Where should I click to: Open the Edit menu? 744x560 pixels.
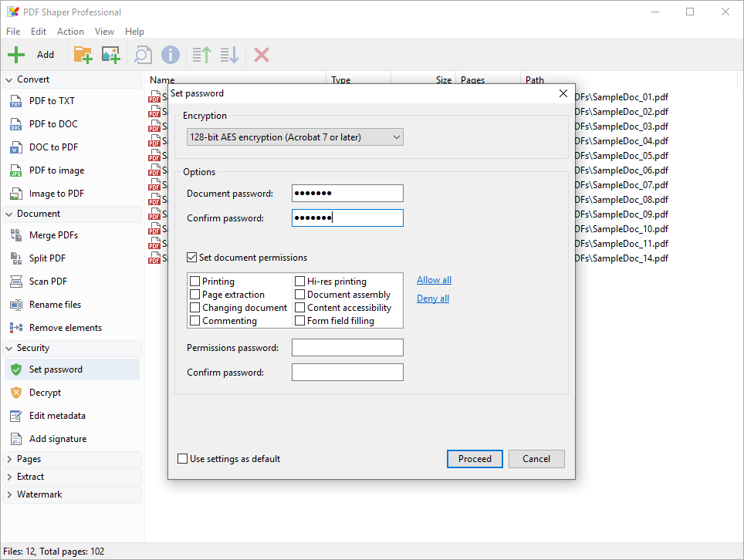[39, 32]
